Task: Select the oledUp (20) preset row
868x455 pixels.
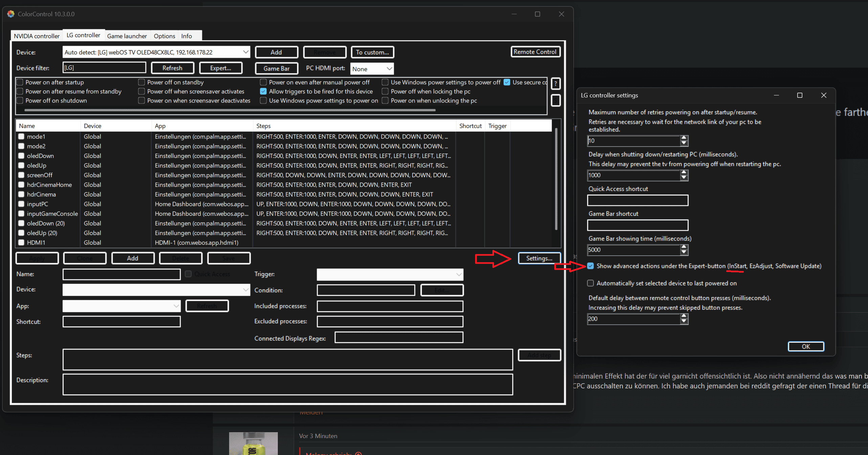Action: (284, 233)
